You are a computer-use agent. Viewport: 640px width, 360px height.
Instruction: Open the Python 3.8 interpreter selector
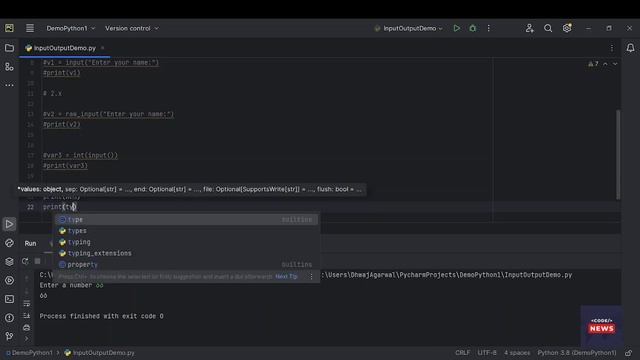click(x=577, y=353)
